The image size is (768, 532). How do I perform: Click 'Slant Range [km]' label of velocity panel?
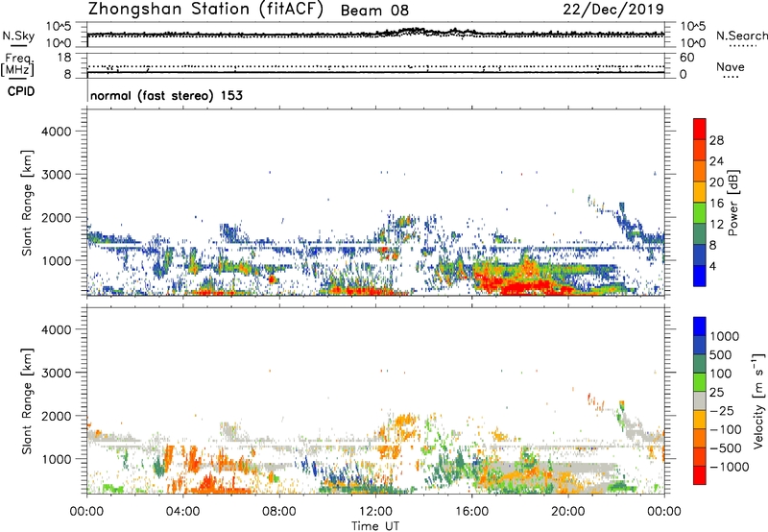(x=27, y=401)
